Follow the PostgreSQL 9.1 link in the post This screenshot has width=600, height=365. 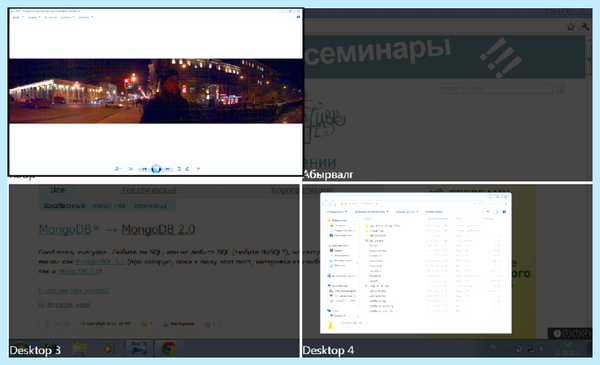(100, 262)
